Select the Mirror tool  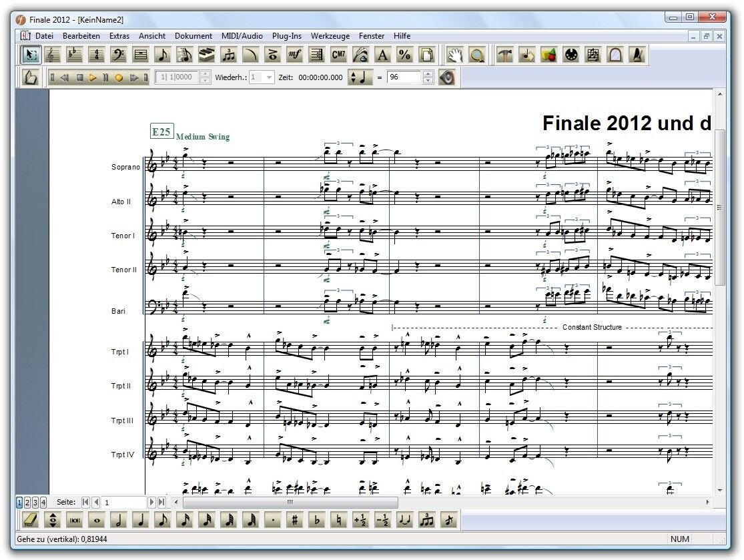point(615,55)
